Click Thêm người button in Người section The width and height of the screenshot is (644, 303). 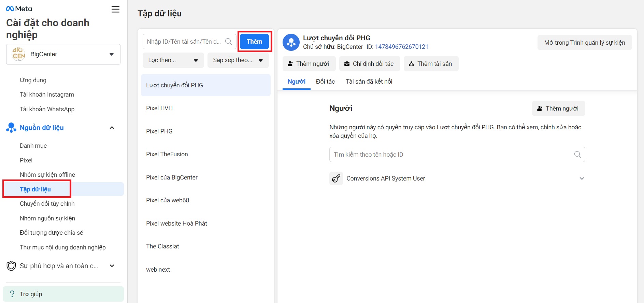(558, 109)
